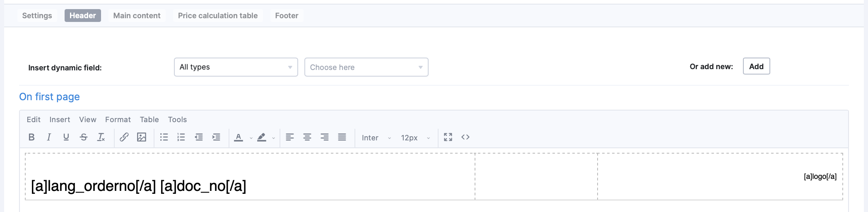Open the source code view
Screen dimensions: 868x212
(x=465, y=137)
